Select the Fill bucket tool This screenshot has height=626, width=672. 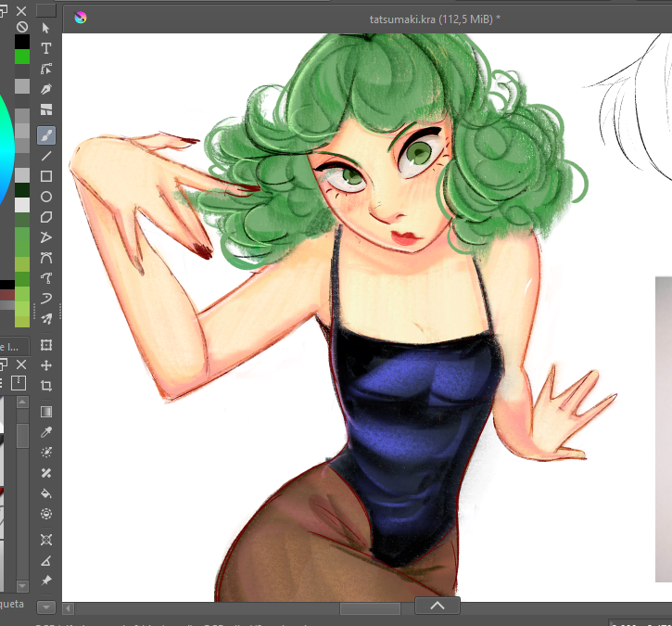45,493
